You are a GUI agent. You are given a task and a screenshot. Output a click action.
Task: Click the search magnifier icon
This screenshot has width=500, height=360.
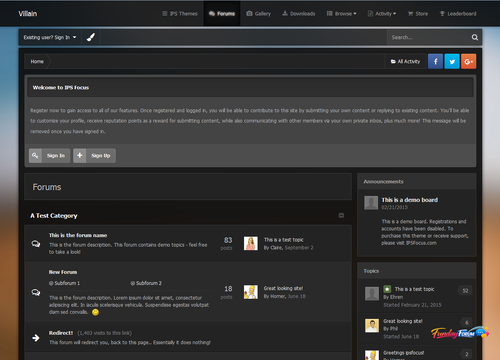[475, 37]
